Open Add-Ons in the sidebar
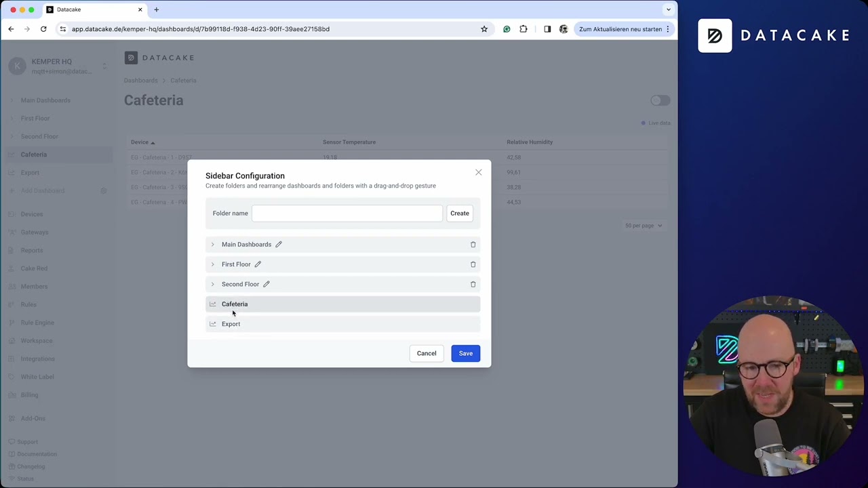 pos(33,419)
